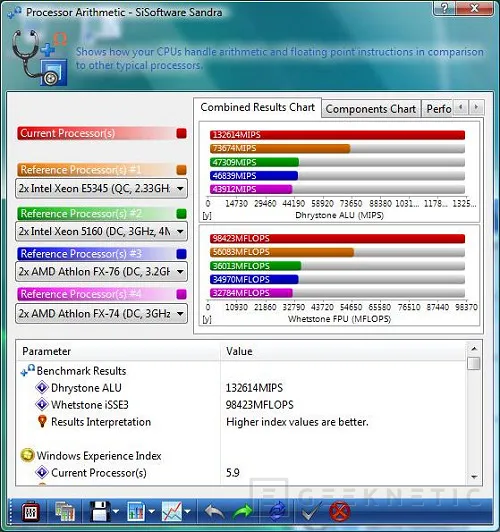Viewport: 500px width, 532px height.
Task: Click the grey back arrow icon
Action: tap(214, 512)
